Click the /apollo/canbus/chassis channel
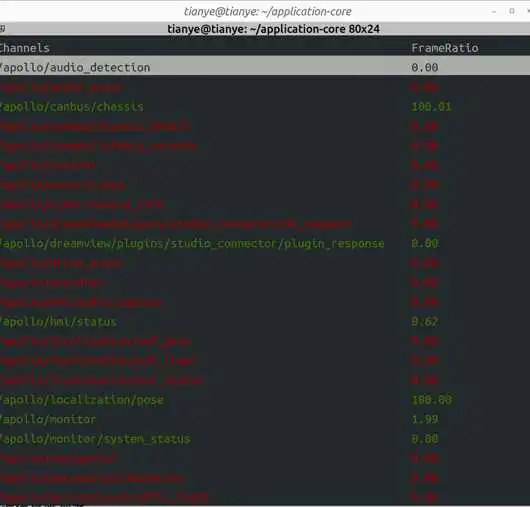The height and width of the screenshot is (507, 530). pyautogui.click(x=72, y=107)
